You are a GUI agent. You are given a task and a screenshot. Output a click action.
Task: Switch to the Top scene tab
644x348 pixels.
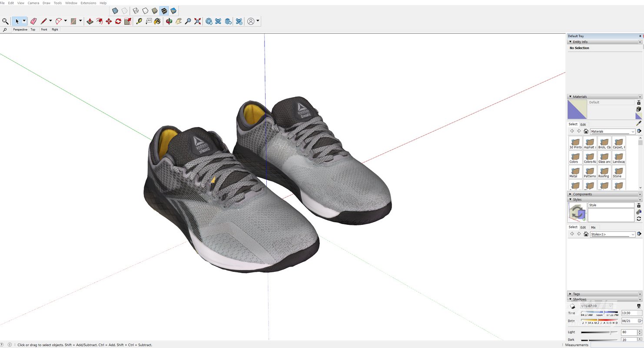(x=33, y=30)
